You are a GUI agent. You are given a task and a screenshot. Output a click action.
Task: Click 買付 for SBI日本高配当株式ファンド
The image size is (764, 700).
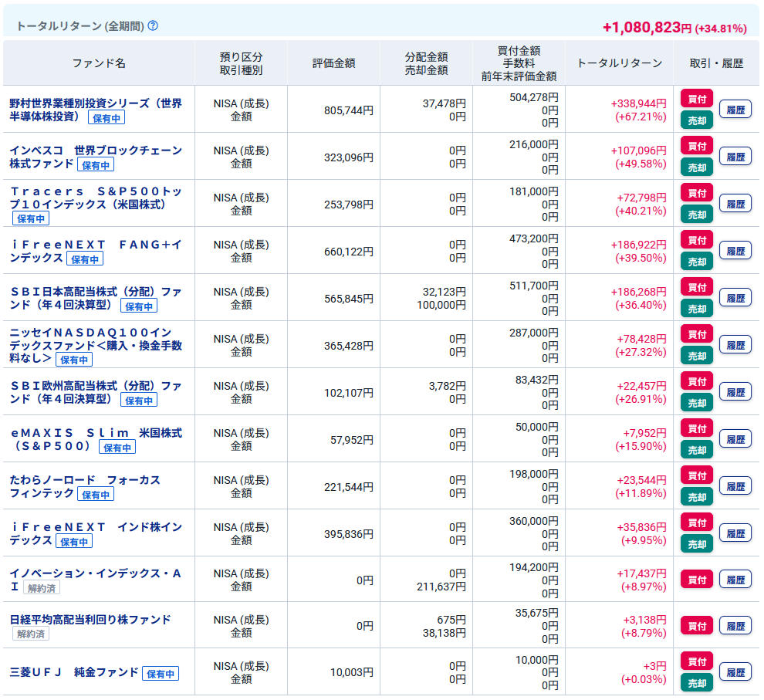[x=697, y=287]
